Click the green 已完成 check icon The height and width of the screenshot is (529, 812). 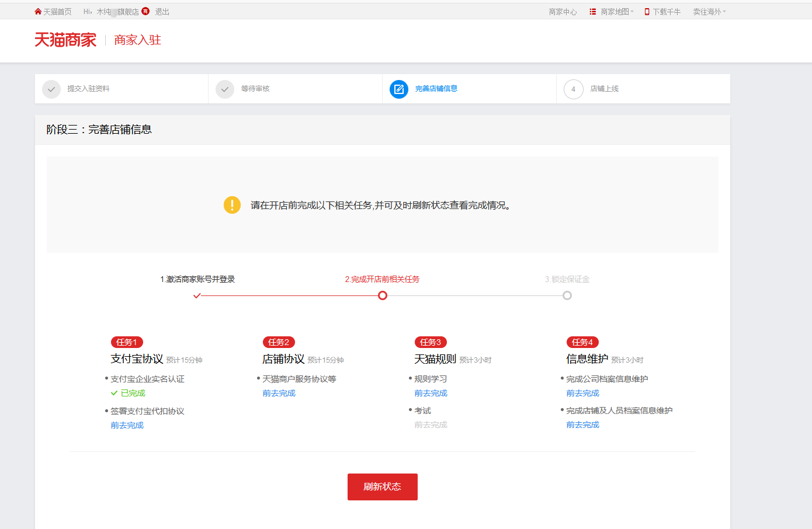[114, 393]
